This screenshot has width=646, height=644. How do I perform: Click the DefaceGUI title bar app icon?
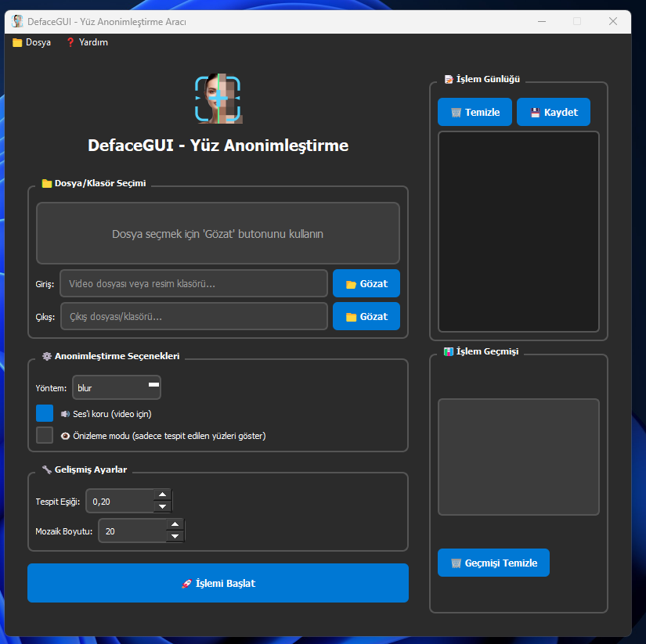point(17,21)
